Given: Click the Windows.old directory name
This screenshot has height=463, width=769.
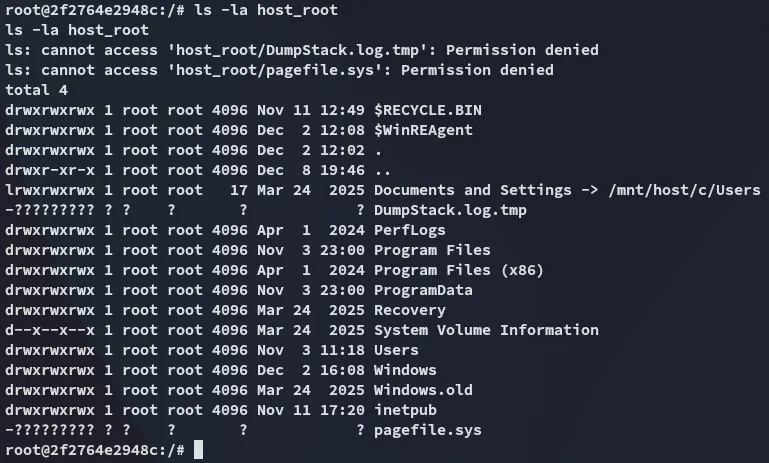Looking at the screenshot, I should click(x=423, y=390).
